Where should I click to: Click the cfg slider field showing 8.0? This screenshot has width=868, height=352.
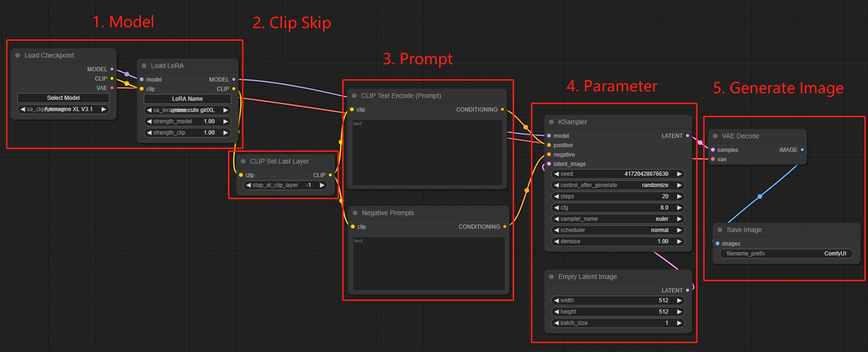click(x=618, y=208)
